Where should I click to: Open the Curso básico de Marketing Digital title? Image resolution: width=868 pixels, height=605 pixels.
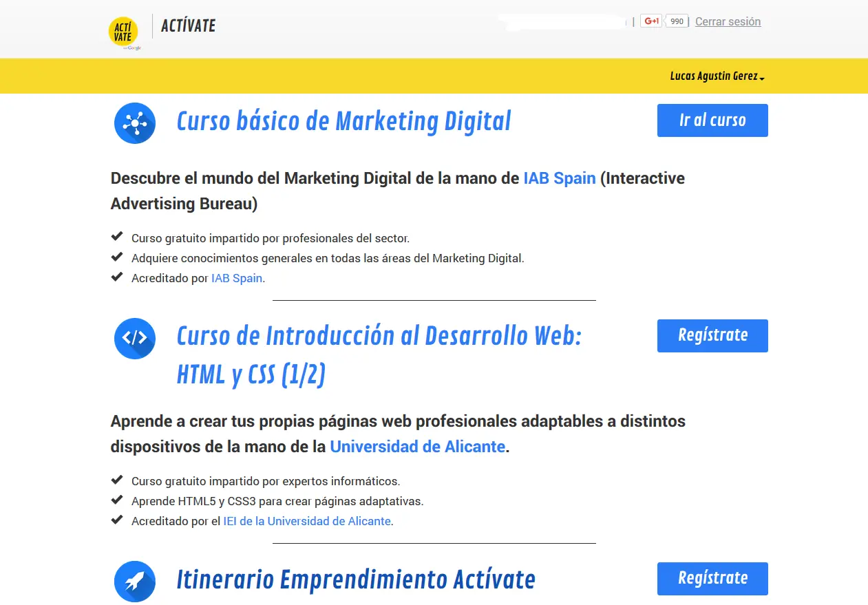tap(343, 121)
